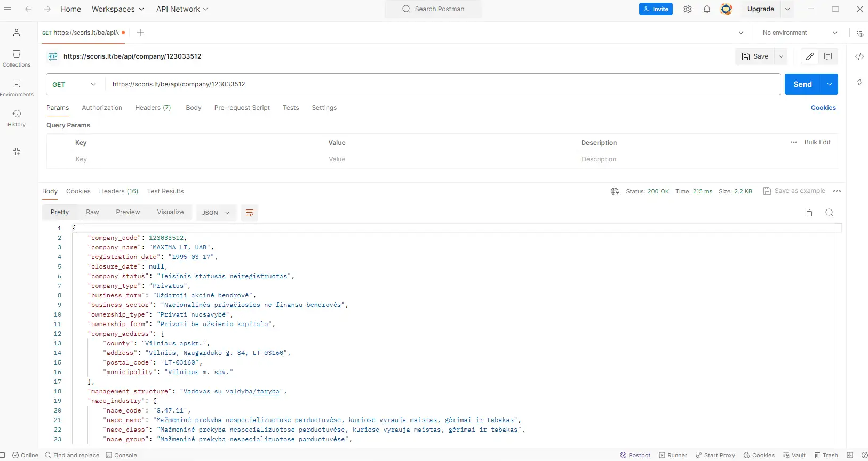Switch response view to Visualize
Screen dimensions: 868x461
(x=170, y=212)
